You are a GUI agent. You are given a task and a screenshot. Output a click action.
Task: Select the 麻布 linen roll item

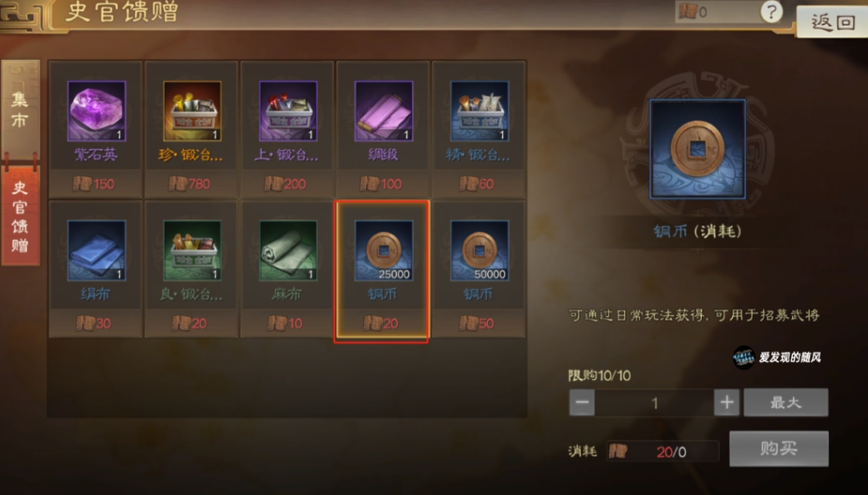pos(287,269)
